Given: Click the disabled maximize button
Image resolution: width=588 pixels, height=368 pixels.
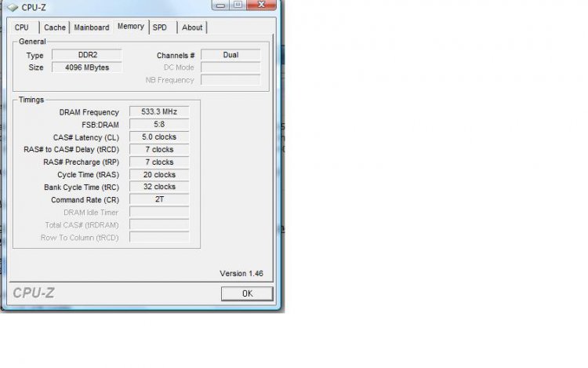Looking at the screenshot, I should tap(238, 5).
